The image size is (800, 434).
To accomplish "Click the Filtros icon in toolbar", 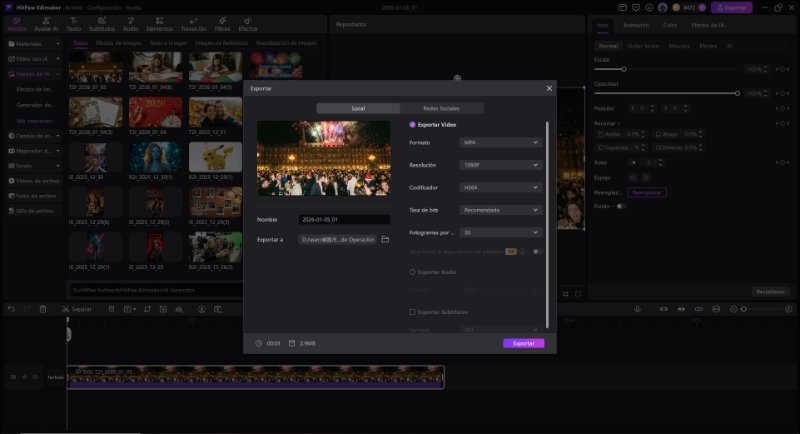I will coord(222,24).
